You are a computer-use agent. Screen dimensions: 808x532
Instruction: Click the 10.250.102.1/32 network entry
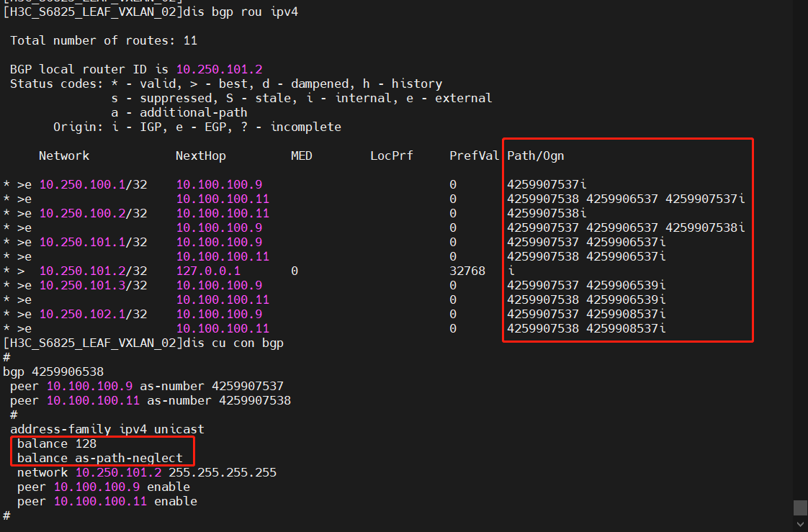(x=93, y=314)
